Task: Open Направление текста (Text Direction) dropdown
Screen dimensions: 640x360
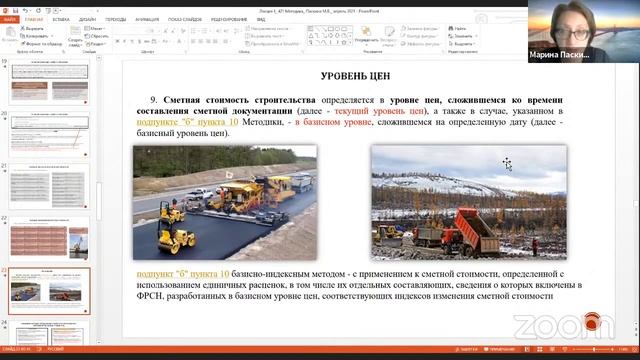Action: click(x=269, y=29)
